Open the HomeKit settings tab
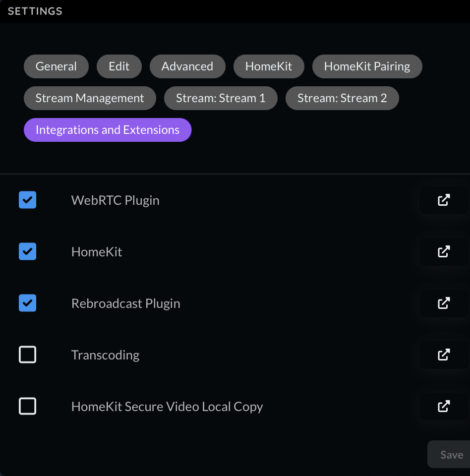The height and width of the screenshot is (476, 470). click(x=269, y=66)
